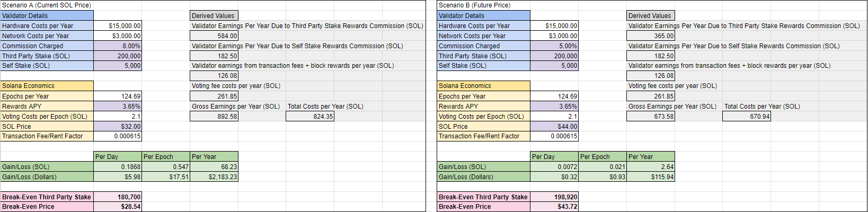This screenshot has height=212, width=868.
Task: Click the Gain/Loss (SOL) per day value 0.0072
Action: coord(554,167)
